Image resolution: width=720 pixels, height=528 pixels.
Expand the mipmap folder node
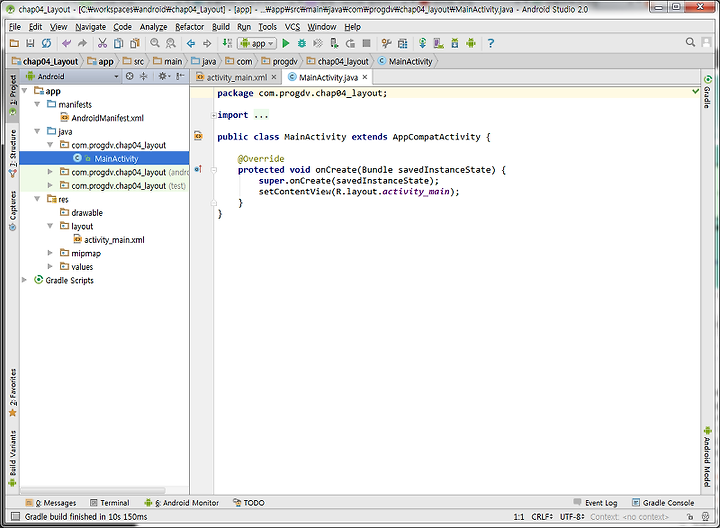(50, 253)
